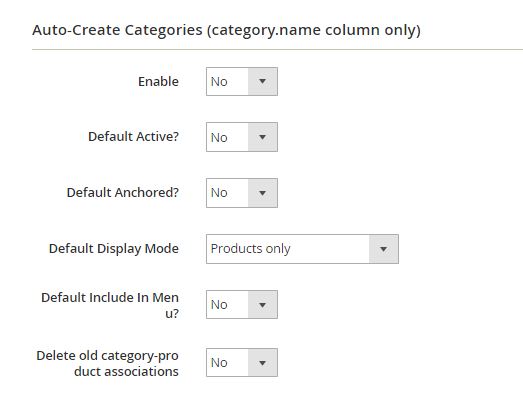Click the Default Display Mode label

click(x=114, y=249)
